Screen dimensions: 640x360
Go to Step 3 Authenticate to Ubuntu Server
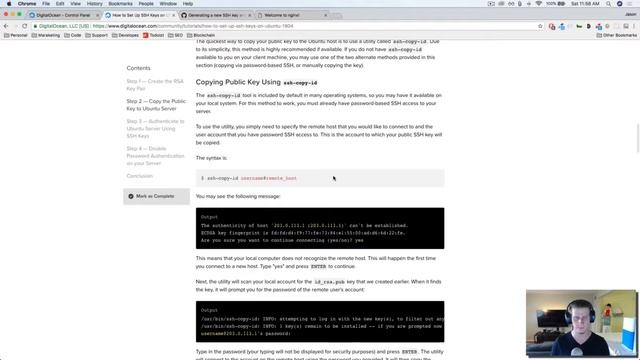[155, 129]
